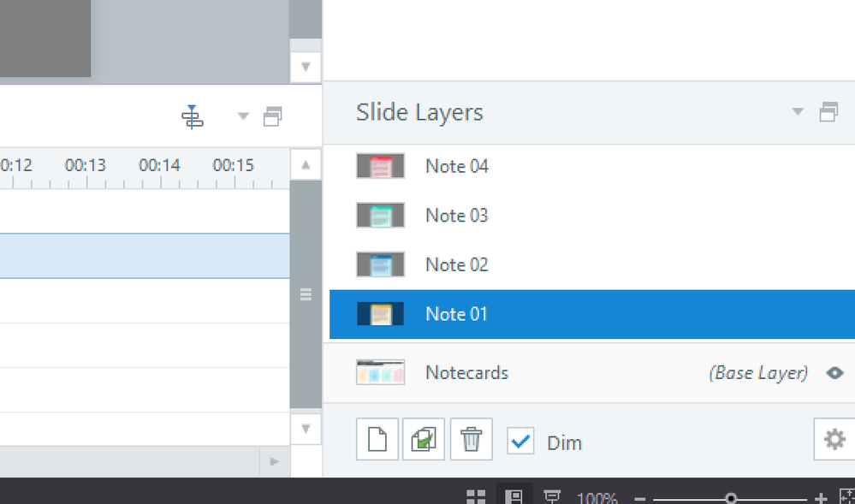Delete the selected layer with trash icon
Screen dimensions: 855x504
pos(471,441)
